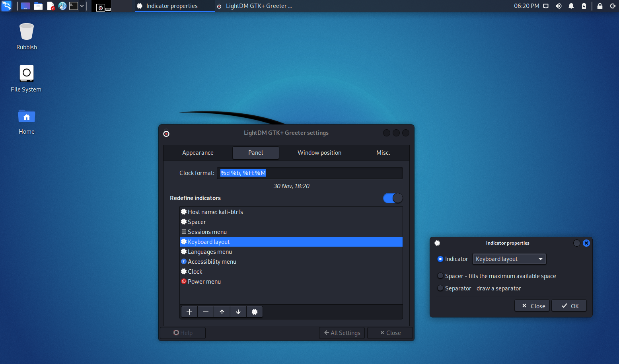Expand the Keyboard layout dropdown
619x364 pixels.
point(509,259)
